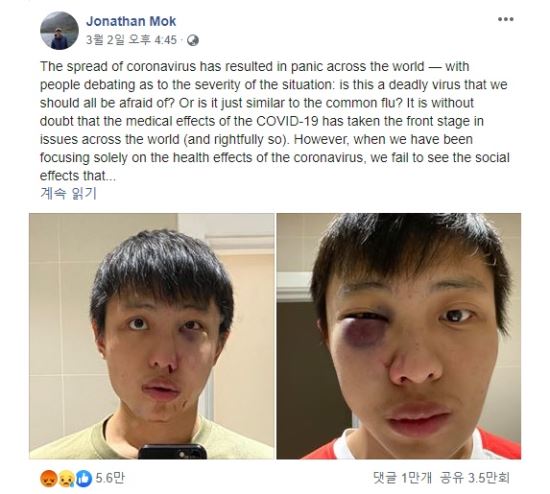Click the post timestamp 3월 2일 오후 4:45
The image size is (550, 494).
(131, 40)
